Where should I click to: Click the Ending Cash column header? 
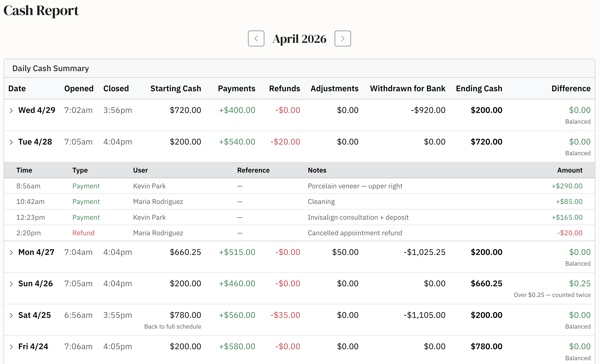pyautogui.click(x=479, y=88)
